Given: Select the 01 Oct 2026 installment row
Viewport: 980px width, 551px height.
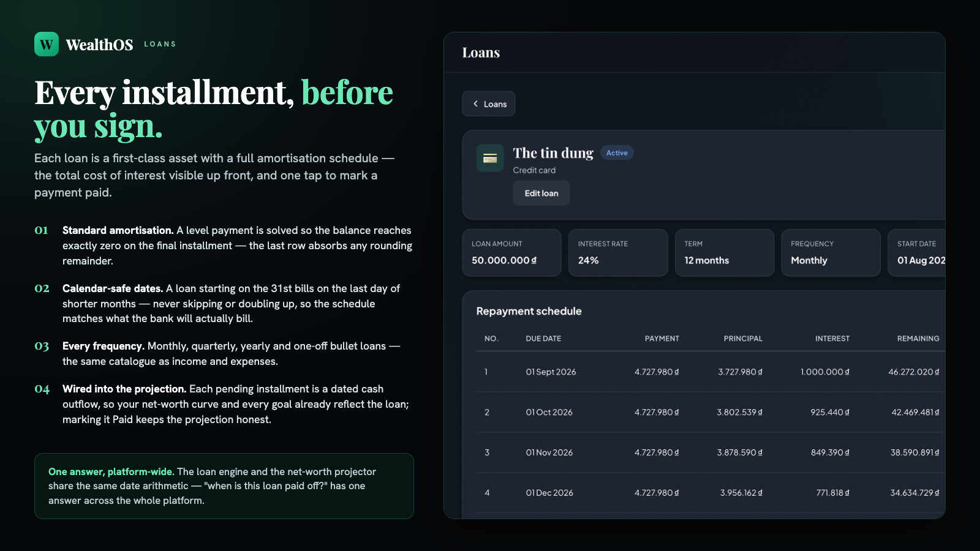Looking at the screenshot, I should tap(710, 412).
